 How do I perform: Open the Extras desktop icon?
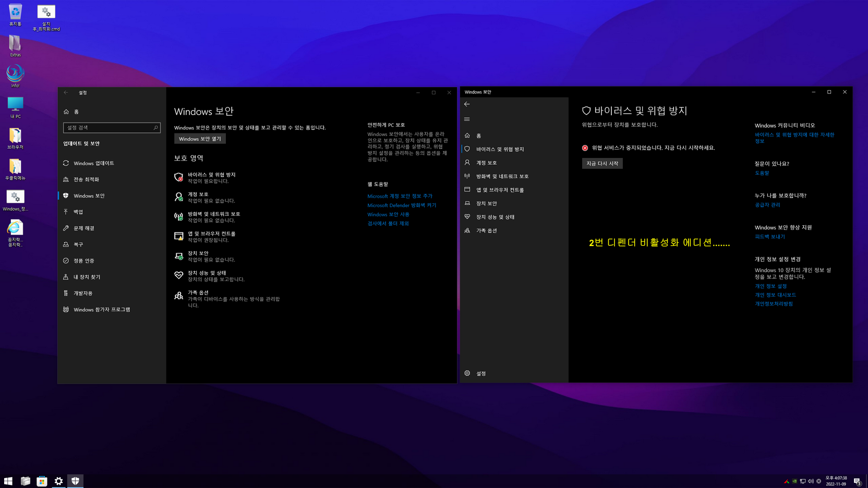[15, 46]
